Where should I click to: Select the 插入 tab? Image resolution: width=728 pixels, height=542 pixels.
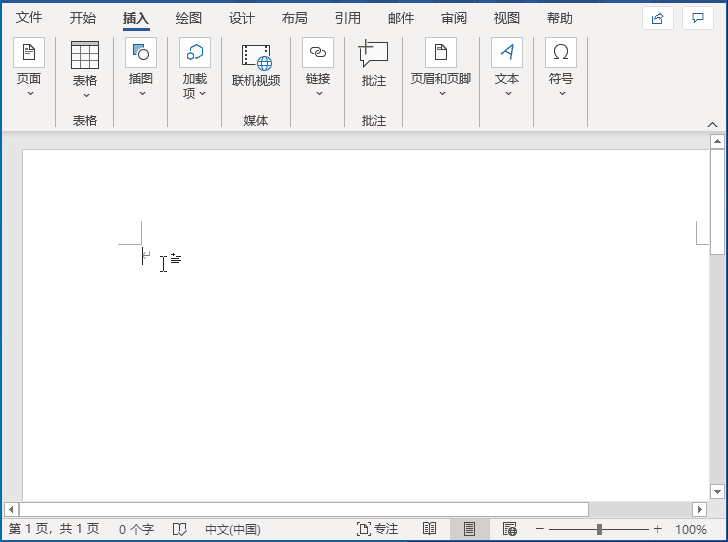point(136,18)
